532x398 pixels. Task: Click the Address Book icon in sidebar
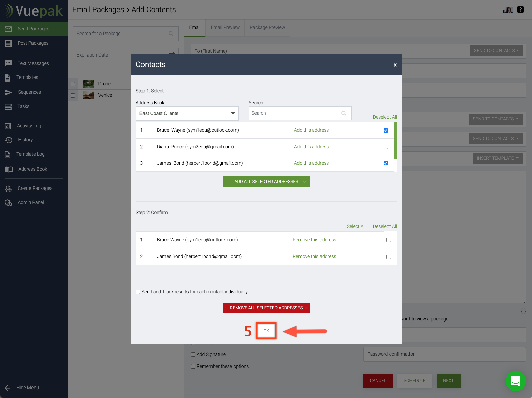tap(9, 169)
